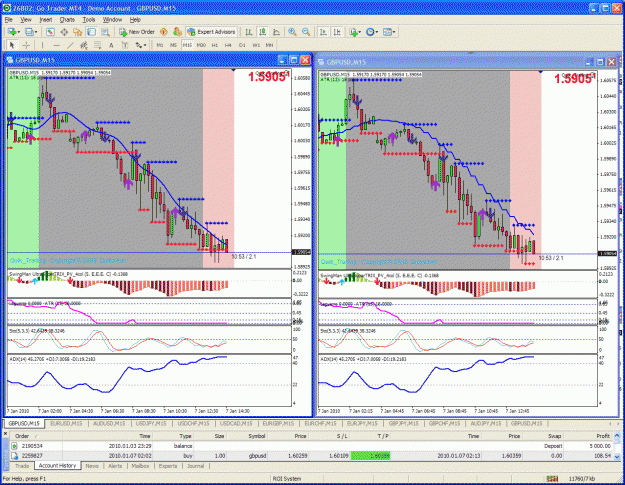This screenshot has width=625, height=485.
Task: Expand the Profiles dropdown arrow
Action: pyautogui.click(x=36, y=32)
